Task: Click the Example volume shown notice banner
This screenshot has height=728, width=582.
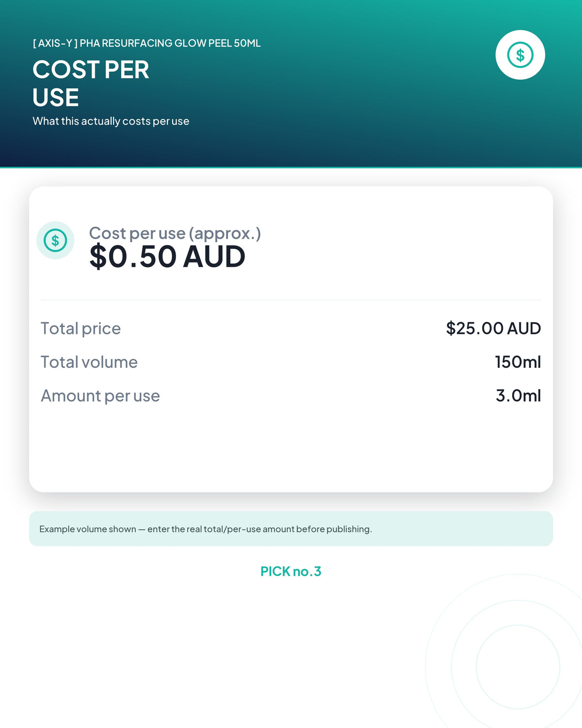Action: click(291, 529)
